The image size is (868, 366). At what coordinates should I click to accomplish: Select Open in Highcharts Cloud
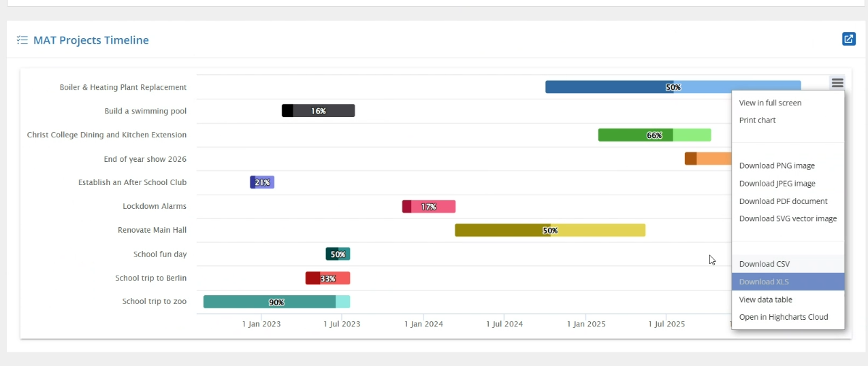point(783,317)
